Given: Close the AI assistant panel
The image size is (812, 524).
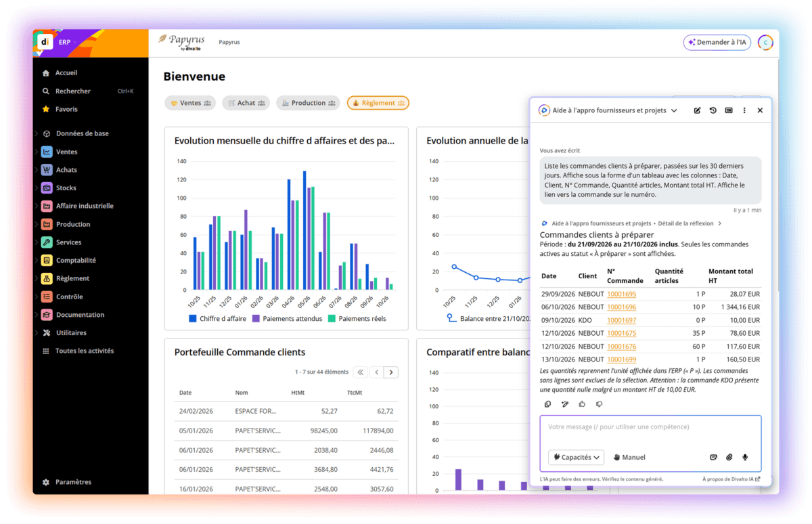Looking at the screenshot, I should (x=760, y=110).
